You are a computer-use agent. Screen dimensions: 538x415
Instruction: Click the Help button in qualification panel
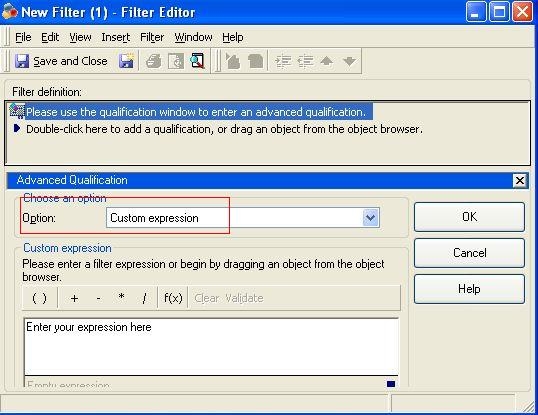click(x=469, y=289)
